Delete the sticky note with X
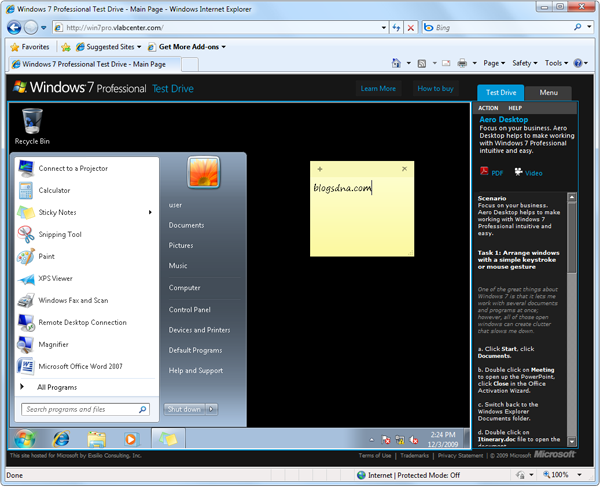The height and width of the screenshot is (487, 600). click(x=404, y=169)
